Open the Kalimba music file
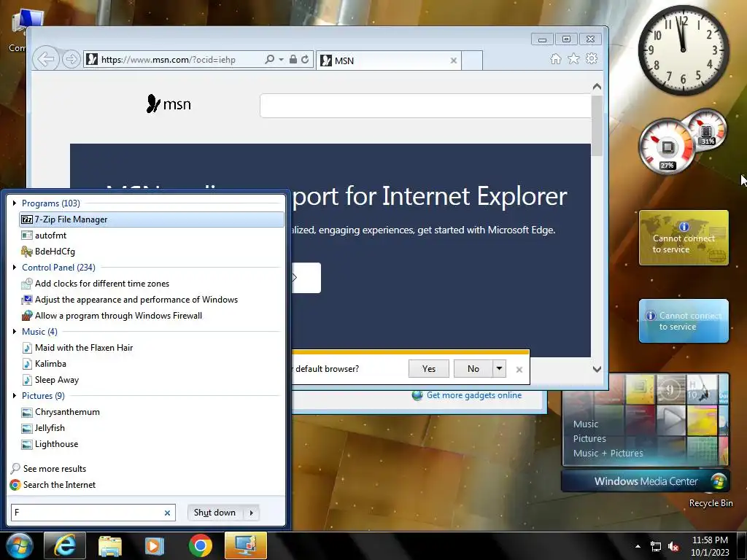 152,364
